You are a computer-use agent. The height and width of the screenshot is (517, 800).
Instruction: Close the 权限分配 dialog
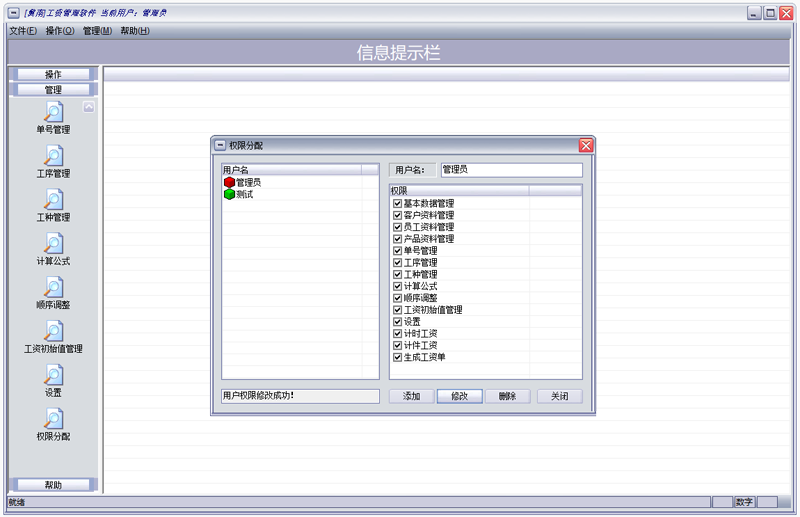[586, 145]
